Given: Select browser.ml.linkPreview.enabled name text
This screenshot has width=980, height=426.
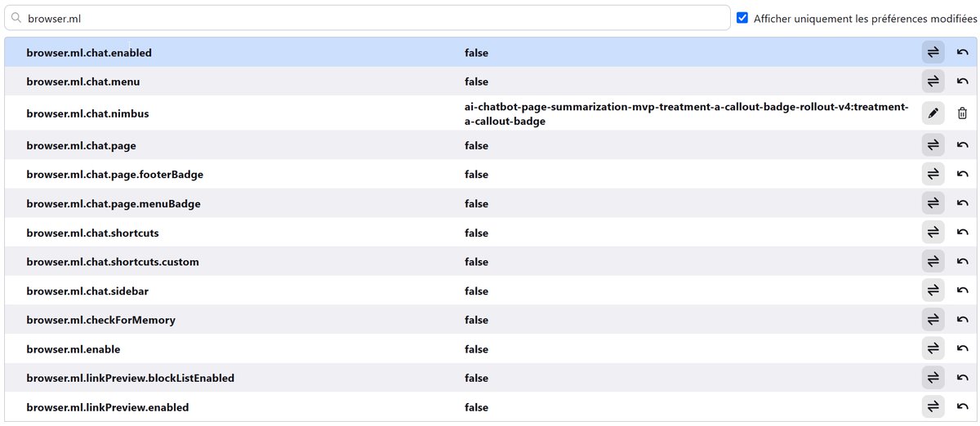Looking at the screenshot, I should [x=108, y=407].
